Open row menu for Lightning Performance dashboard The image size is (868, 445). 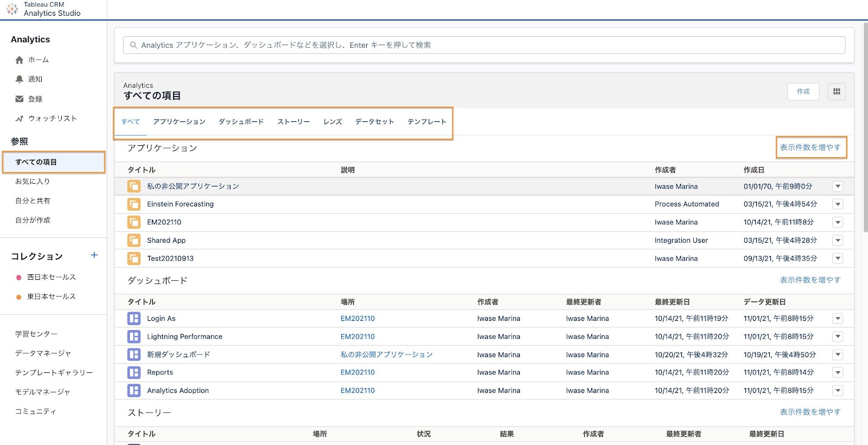(838, 337)
